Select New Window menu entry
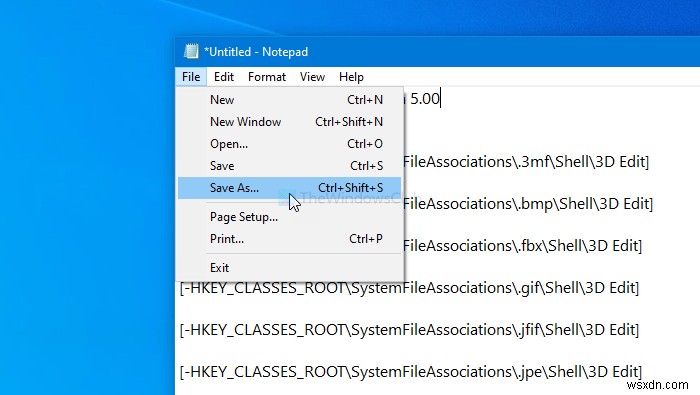This screenshot has width=700, height=395. (289, 122)
